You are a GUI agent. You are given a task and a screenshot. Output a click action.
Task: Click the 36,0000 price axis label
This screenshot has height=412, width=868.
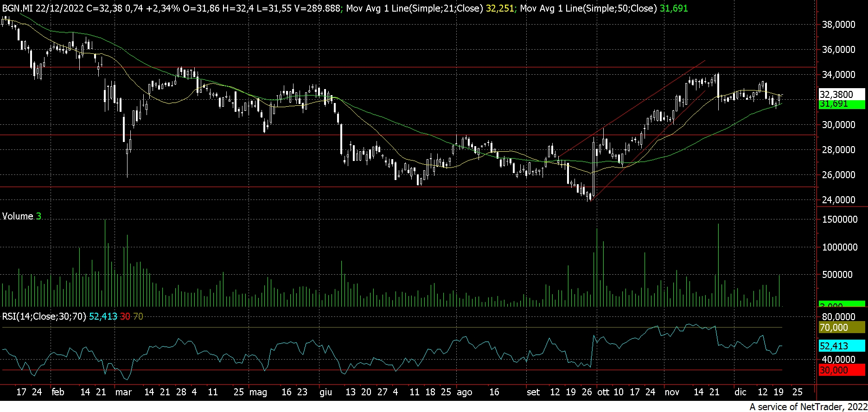(x=838, y=50)
